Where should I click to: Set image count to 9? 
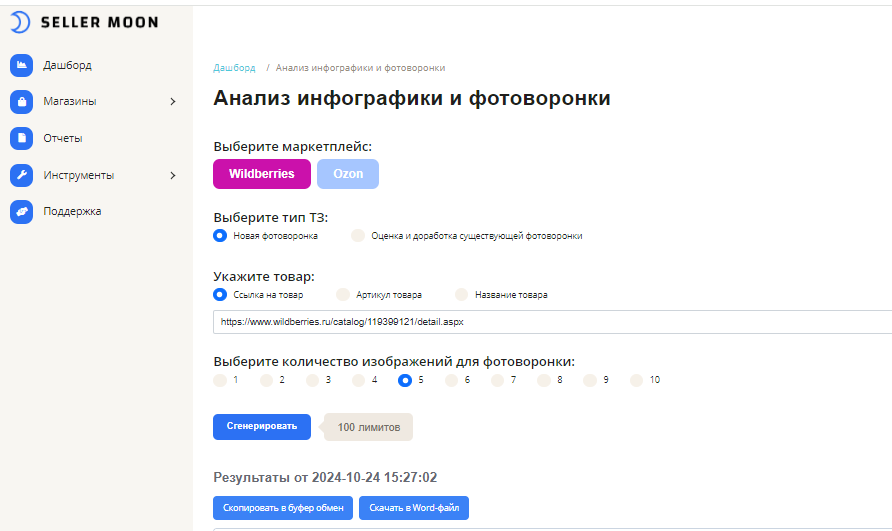click(x=590, y=380)
